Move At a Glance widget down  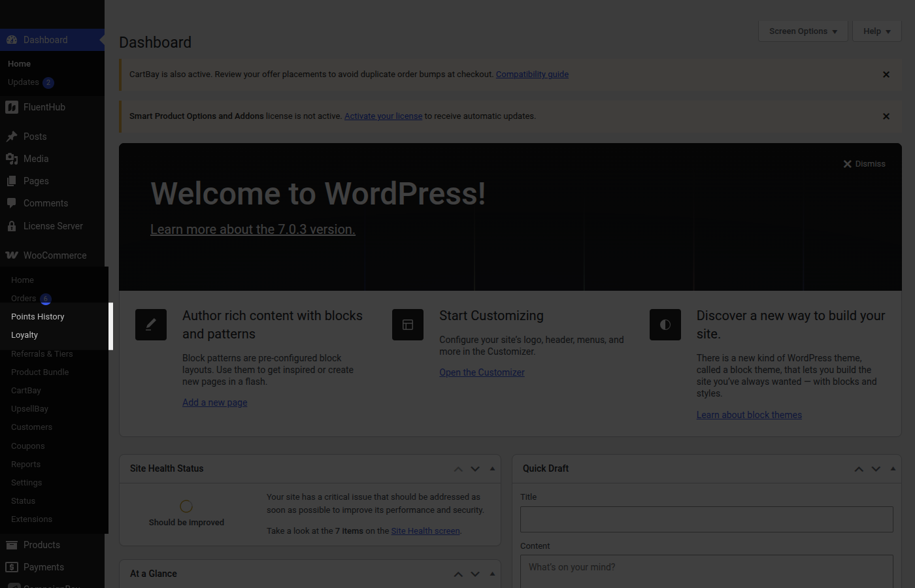pos(475,574)
